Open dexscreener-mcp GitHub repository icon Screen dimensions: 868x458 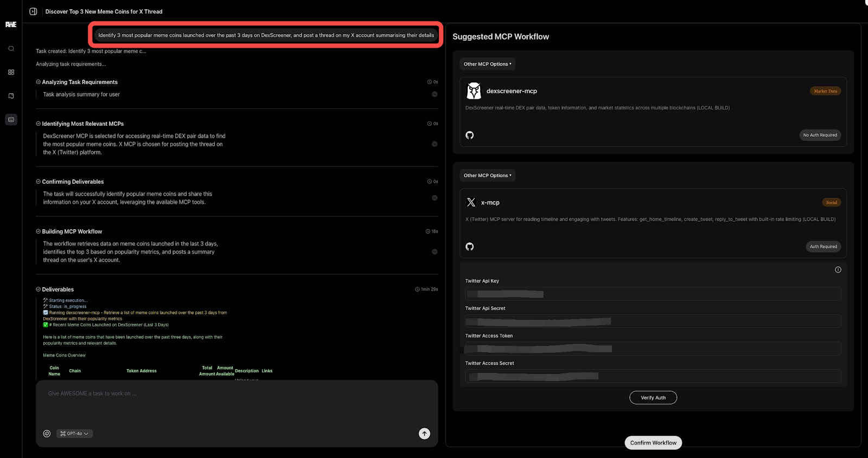(470, 135)
